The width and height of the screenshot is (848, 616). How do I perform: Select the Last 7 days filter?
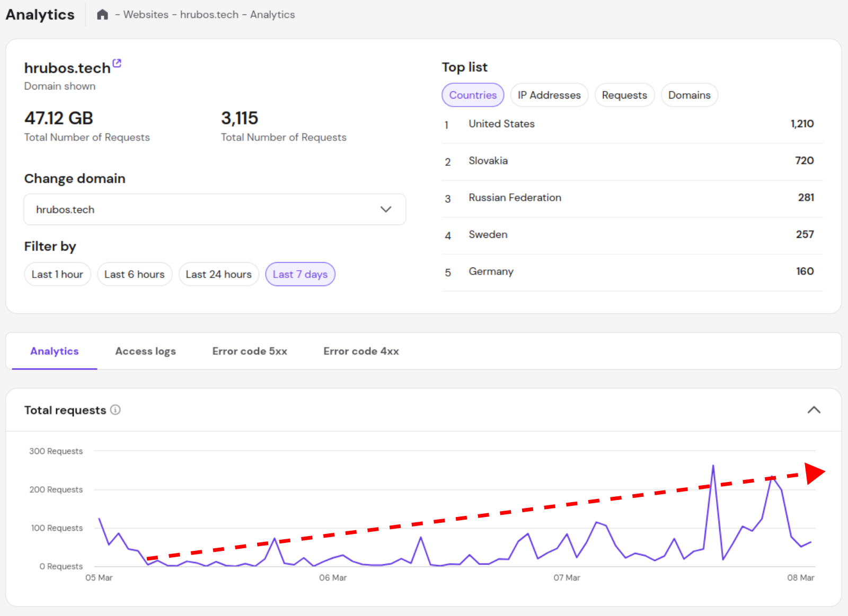point(300,274)
